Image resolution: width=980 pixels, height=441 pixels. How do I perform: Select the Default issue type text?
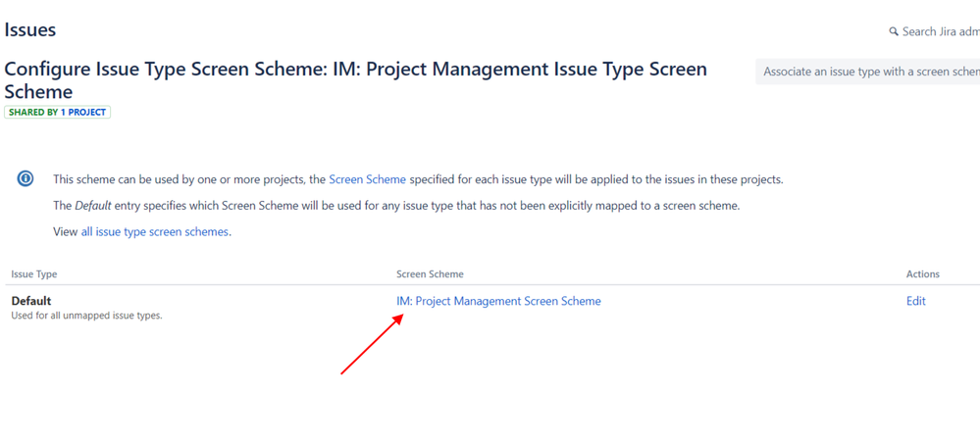(x=31, y=301)
